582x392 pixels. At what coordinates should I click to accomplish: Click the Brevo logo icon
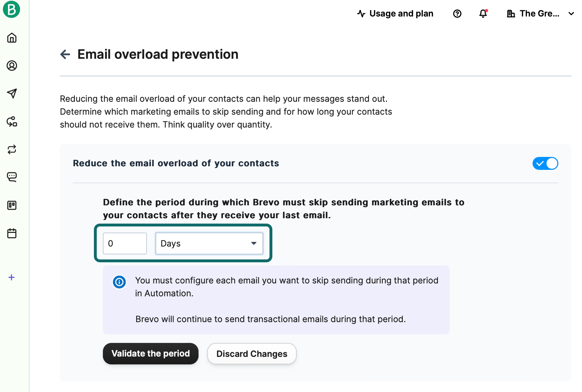[x=11, y=9]
